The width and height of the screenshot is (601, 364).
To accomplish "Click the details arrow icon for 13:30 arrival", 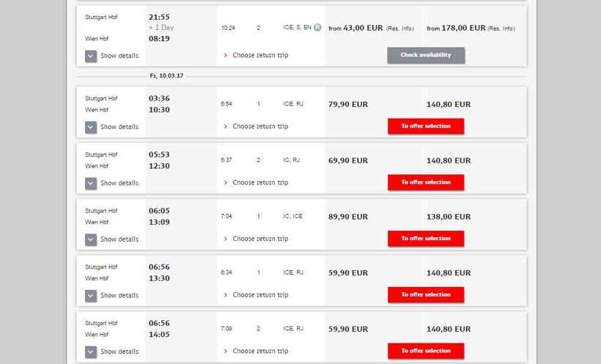I will pyautogui.click(x=91, y=295).
